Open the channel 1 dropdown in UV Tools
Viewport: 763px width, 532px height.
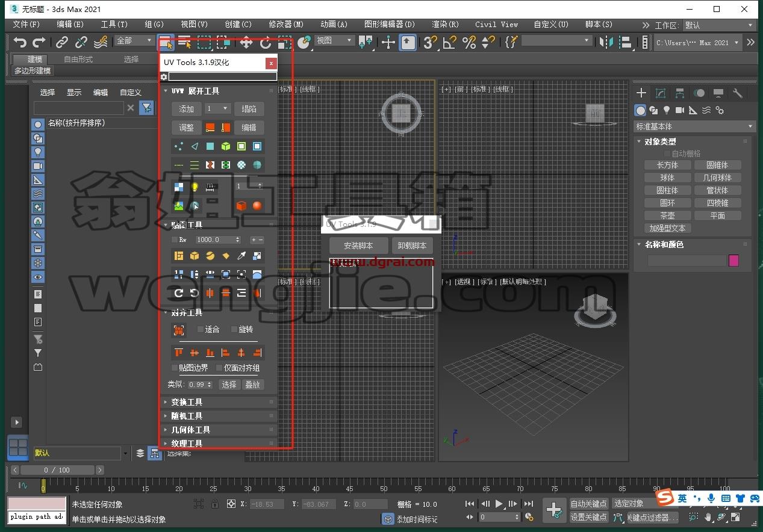[x=217, y=109]
